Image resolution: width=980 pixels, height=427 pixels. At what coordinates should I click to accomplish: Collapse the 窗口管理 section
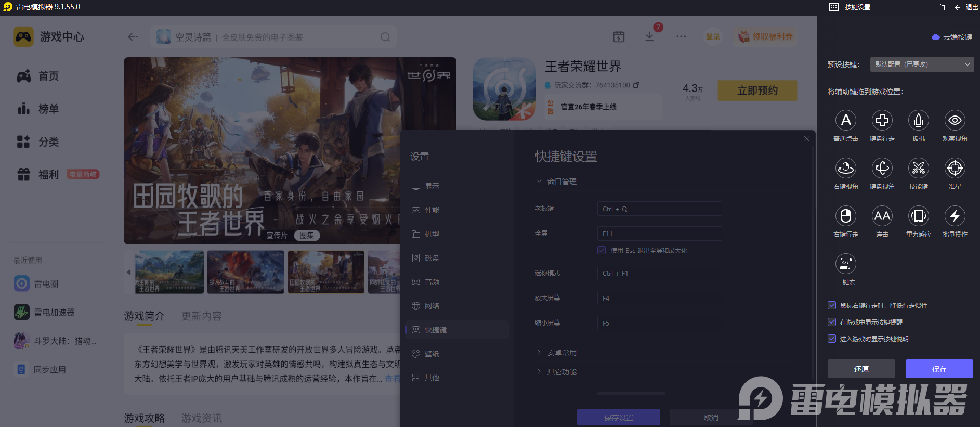pos(561,182)
